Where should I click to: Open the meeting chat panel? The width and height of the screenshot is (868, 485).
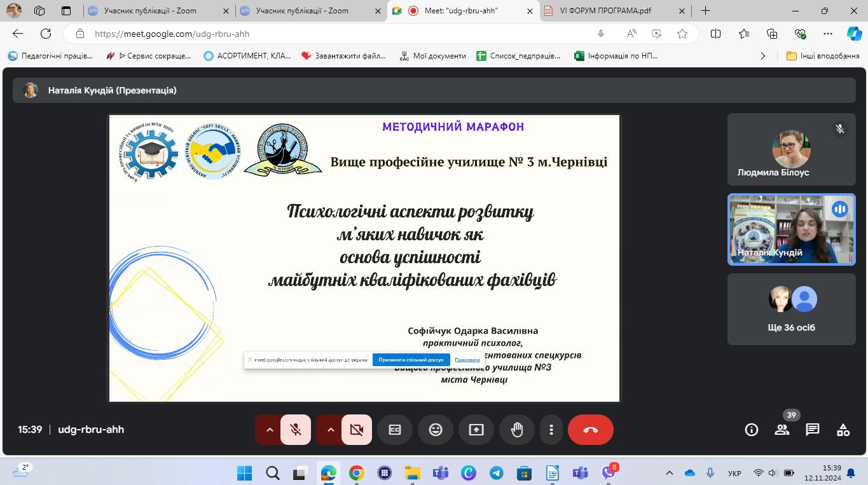click(812, 430)
